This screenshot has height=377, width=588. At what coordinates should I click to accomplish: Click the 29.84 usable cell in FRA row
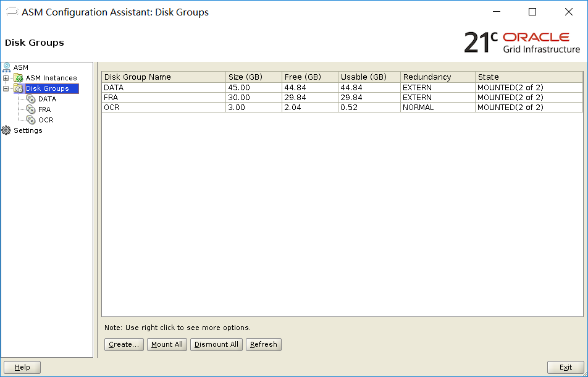pyautogui.click(x=369, y=98)
